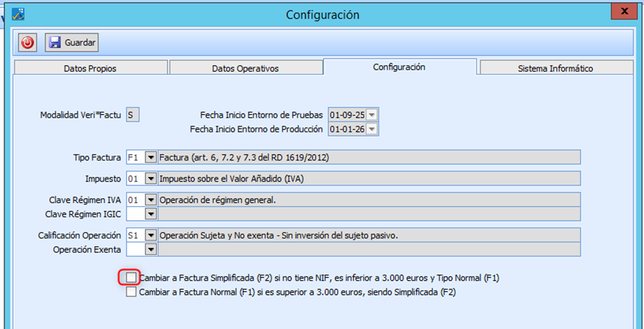The width and height of the screenshot is (644, 329).
Task: Open the Clave Régimen IGIC dropdown
Action: [x=151, y=214]
